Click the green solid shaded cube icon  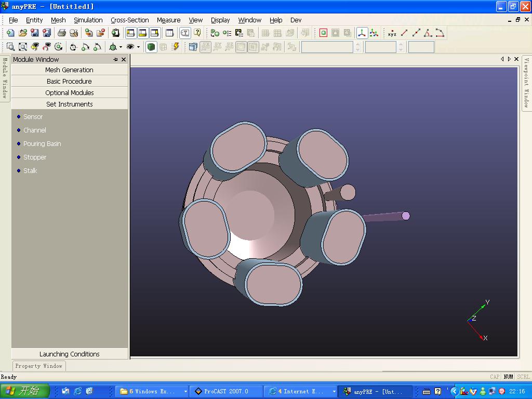click(x=151, y=47)
